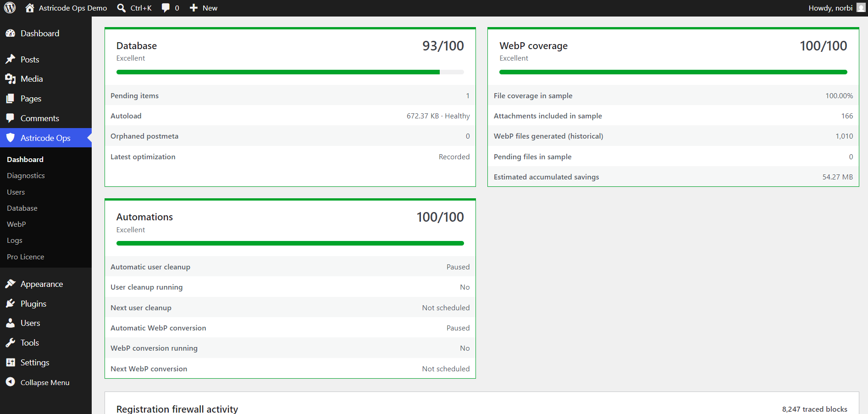
Task: Click the Media icon in sidebar
Action: [10, 79]
